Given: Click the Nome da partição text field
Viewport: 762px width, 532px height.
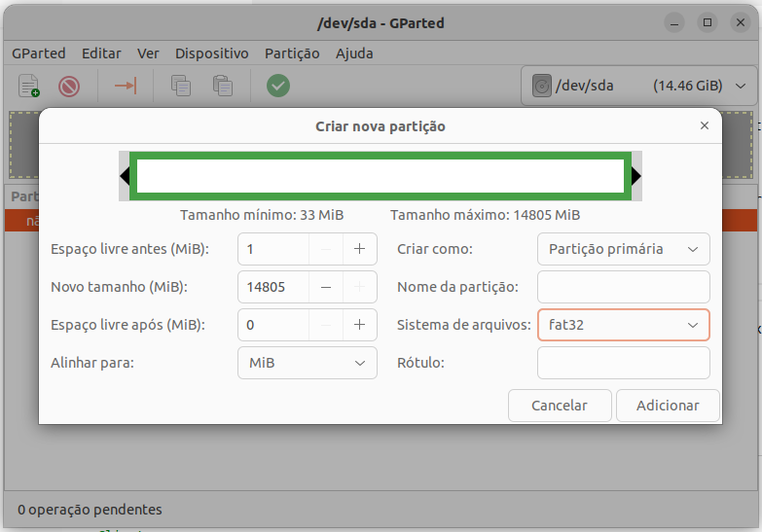Looking at the screenshot, I should click(624, 287).
